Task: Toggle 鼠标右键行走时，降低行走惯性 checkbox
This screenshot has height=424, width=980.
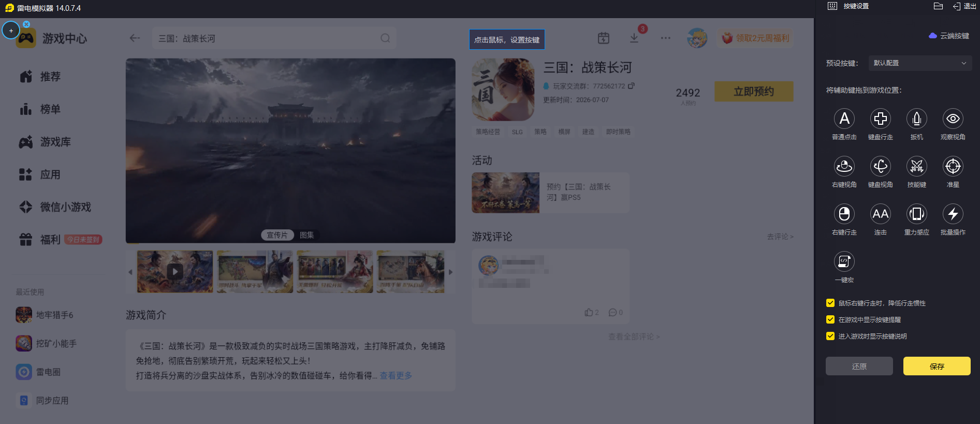Action: pyautogui.click(x=830, y=303)
